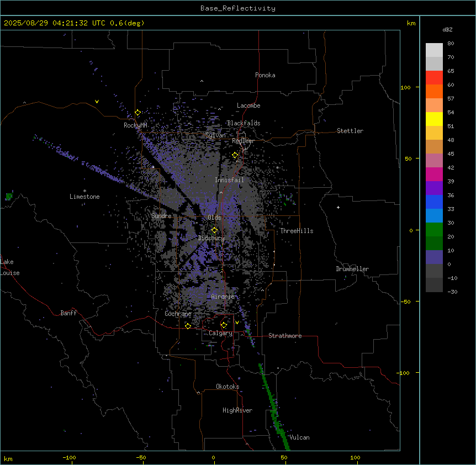
Task: Click the HighRiver label
Action: 237,410
